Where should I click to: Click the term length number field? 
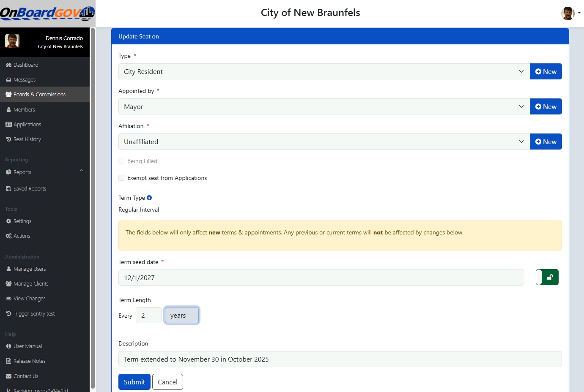tap(148, 315)
